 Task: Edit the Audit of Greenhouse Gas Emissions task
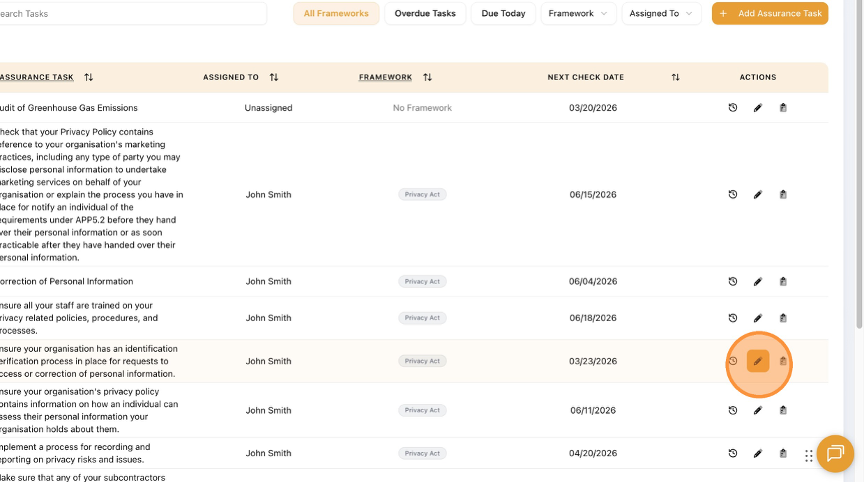click(757, 108)
